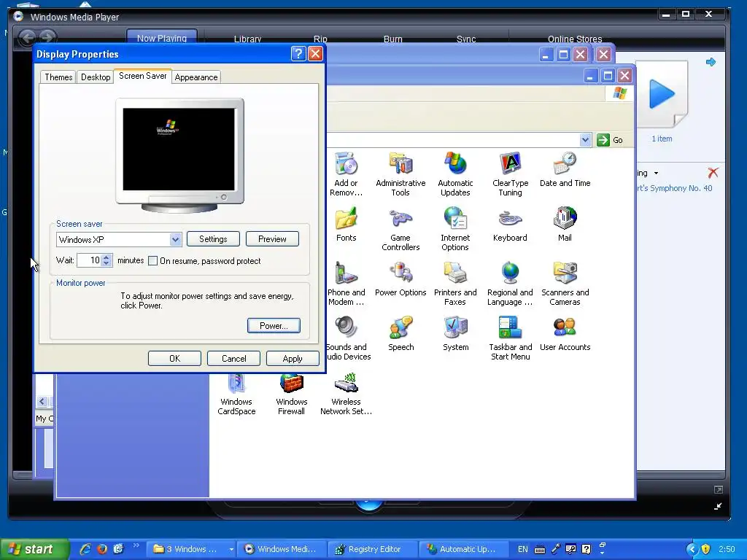Open Sync tab in Media Player
The width and height of the screenshot is (747, 560).
coord(466,39)
